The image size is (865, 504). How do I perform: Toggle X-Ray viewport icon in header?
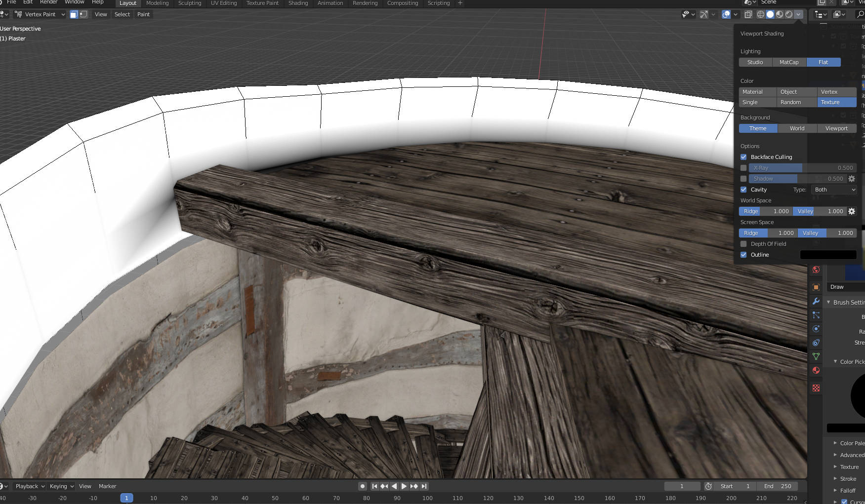[748, 14]
